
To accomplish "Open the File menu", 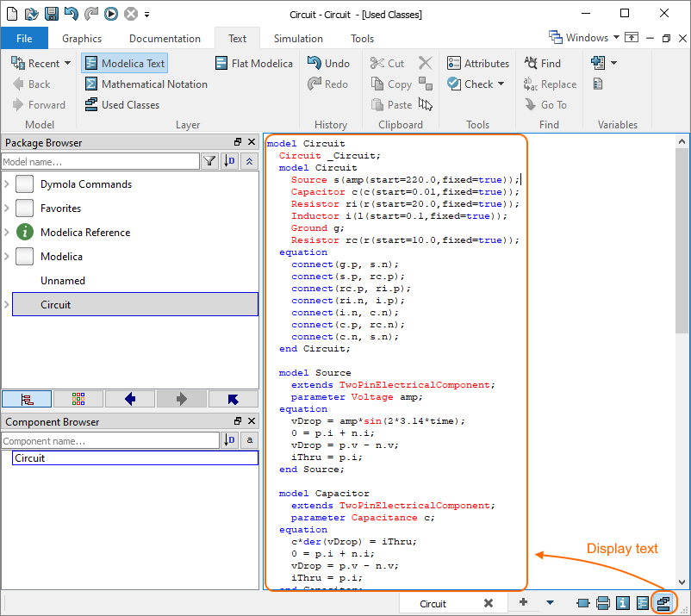I will click(x=24, y=39).
